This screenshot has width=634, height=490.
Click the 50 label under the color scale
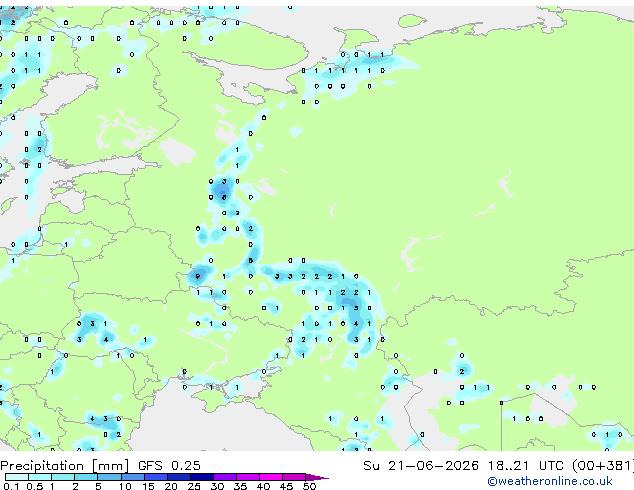click(x=309, y=486)
